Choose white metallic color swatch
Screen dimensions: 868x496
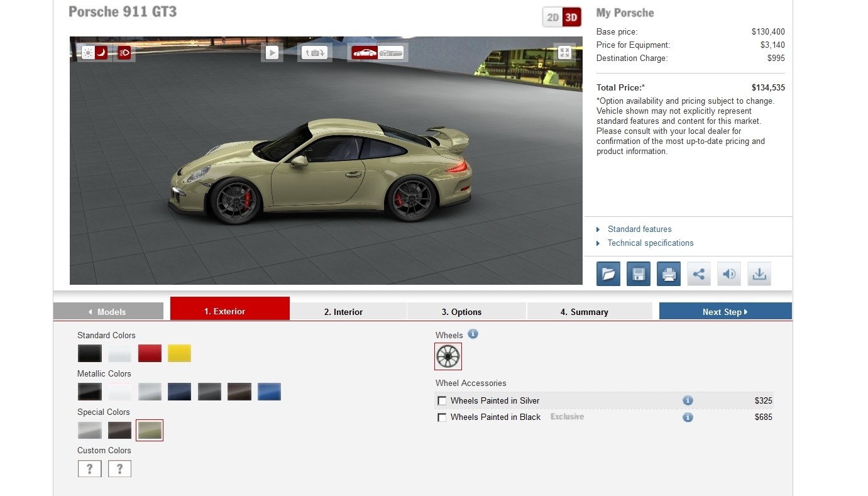(119, 392)
